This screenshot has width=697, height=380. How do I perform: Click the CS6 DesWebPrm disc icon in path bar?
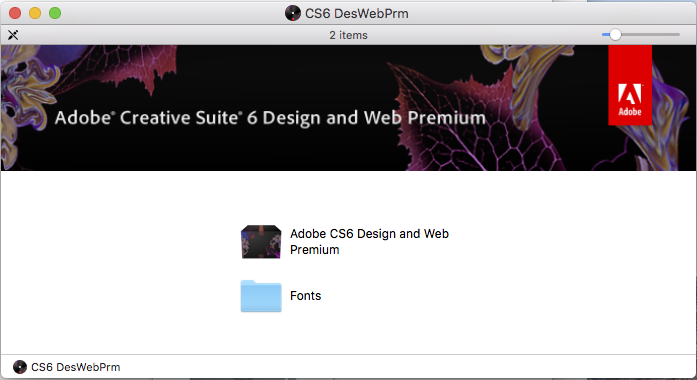[20, 367]
